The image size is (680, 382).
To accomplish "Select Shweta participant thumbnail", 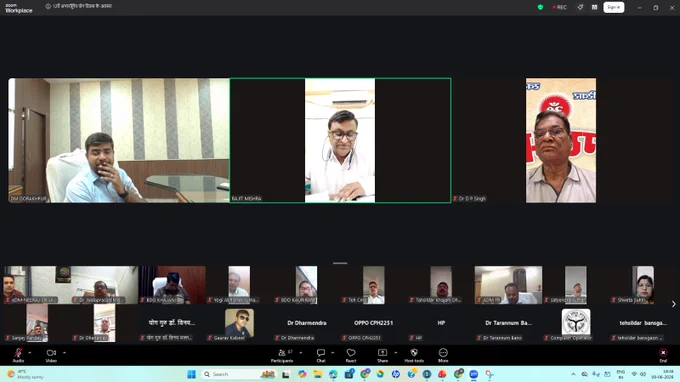I will (x=643, y=285).
